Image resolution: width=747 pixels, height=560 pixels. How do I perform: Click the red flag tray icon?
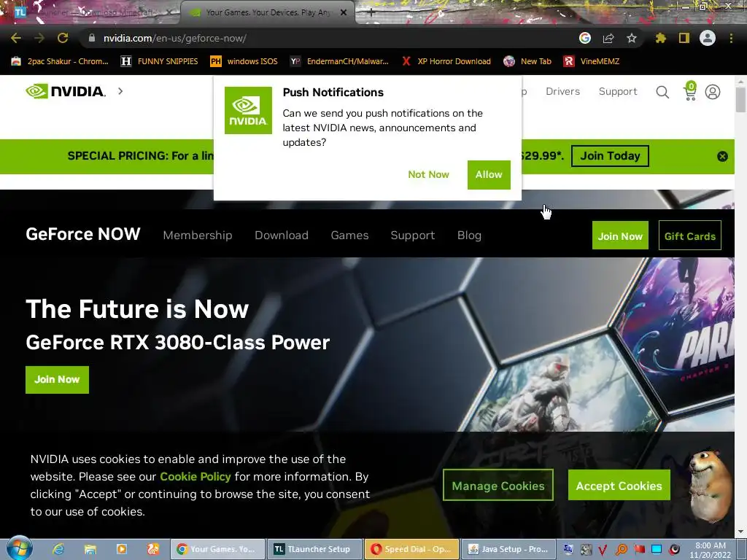point(639,550)
